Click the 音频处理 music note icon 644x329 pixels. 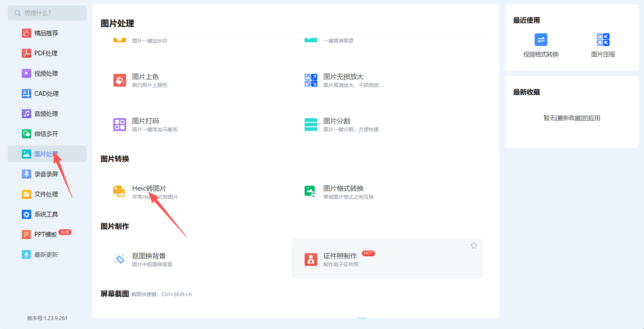[26, 114]
